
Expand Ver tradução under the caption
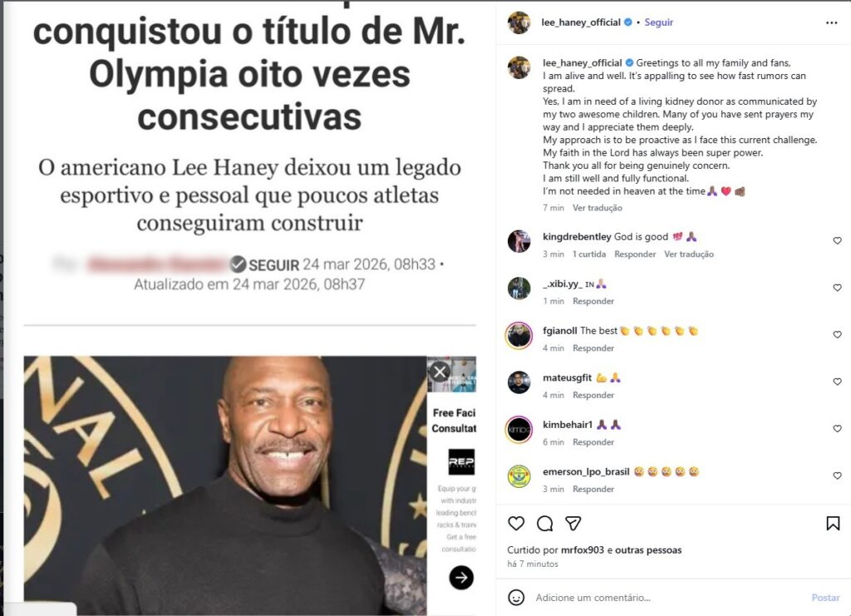pyautogui.click(x=597, y=208)
